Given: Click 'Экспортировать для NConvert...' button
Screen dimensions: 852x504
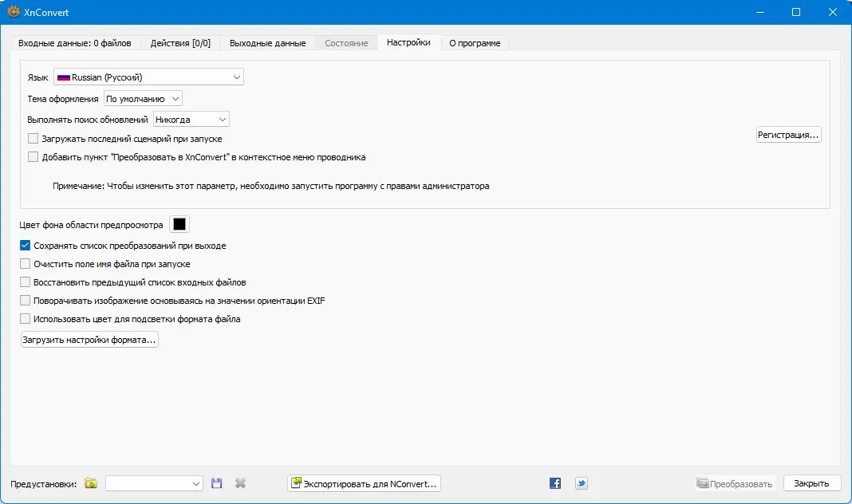Looking at the screenshot, I should pos(364,483).
